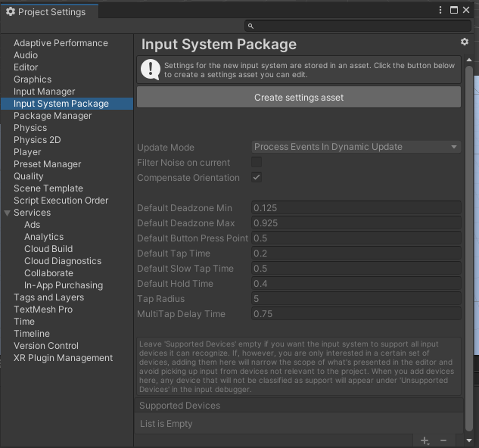479x448 pixels.
Task: Select Analytics under Services
Action: click(44, 237)
